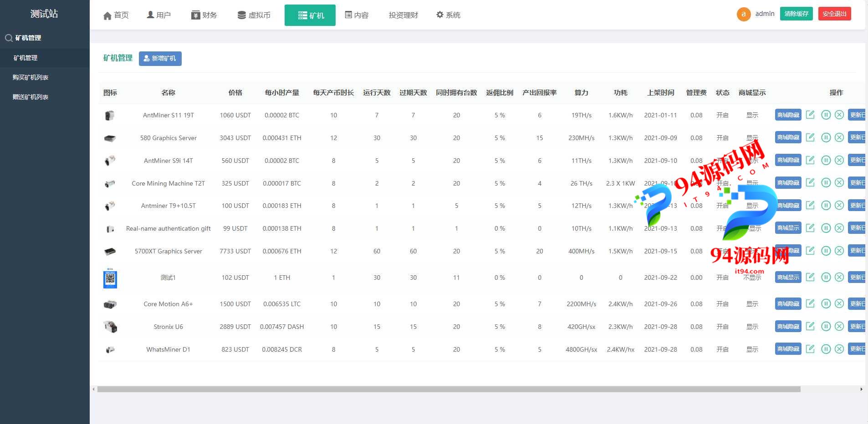Toggle 商城隐藏 for AntMiner S11 19T
Screen dimensions: 868x424
click(788, 115)
